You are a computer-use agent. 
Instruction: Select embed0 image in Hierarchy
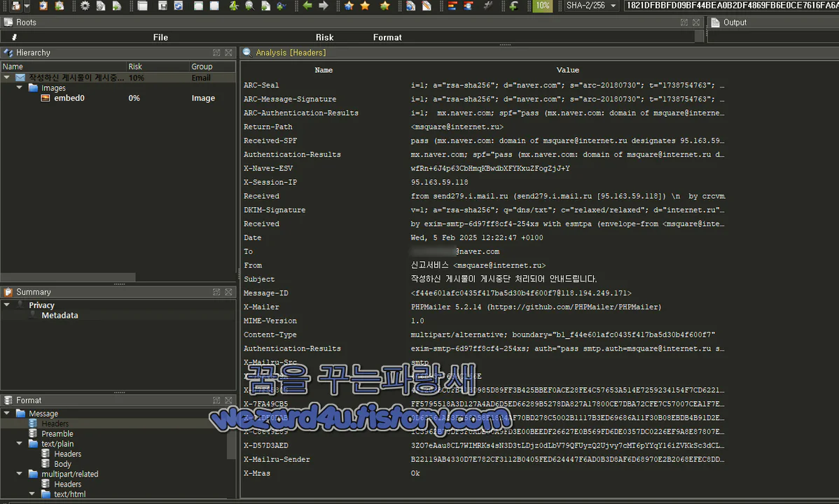coord(69,98)
